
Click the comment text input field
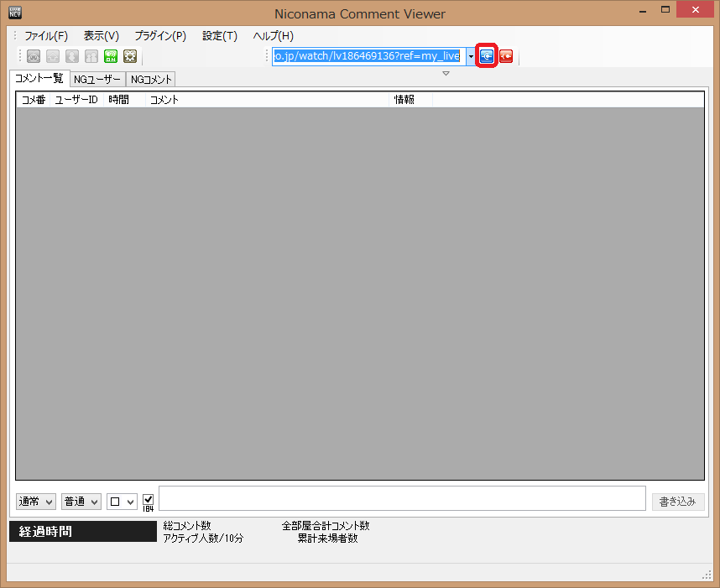pos(402,498)
